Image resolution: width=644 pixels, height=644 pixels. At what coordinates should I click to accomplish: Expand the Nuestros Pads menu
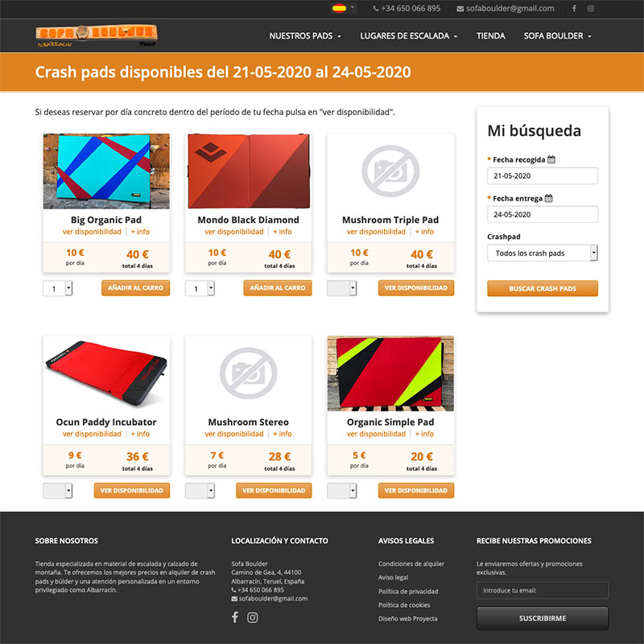[305, 36]
